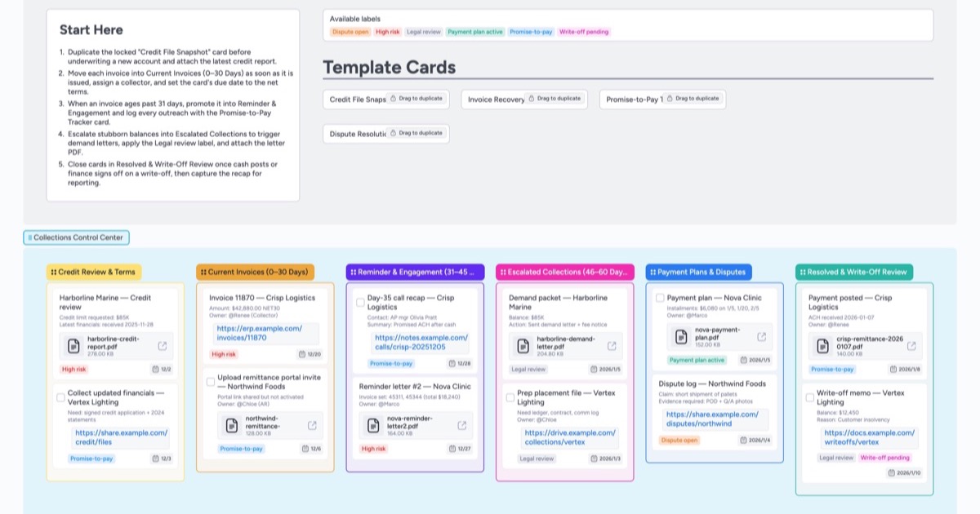Image resolution: width=980 pixels, height=514 pixels.
Task: Open external link for nova-reminder-letter2.pdf
Action: click(462, 425)
